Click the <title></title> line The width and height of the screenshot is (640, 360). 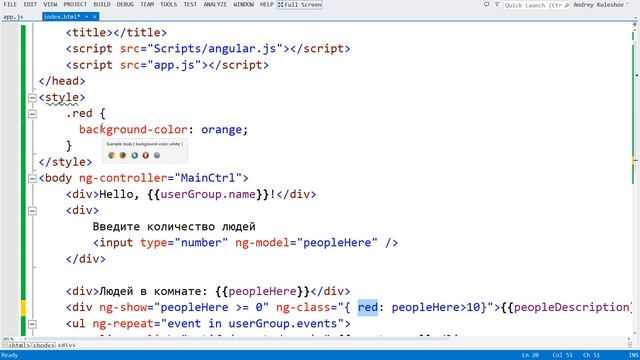[x=116, y=32]
